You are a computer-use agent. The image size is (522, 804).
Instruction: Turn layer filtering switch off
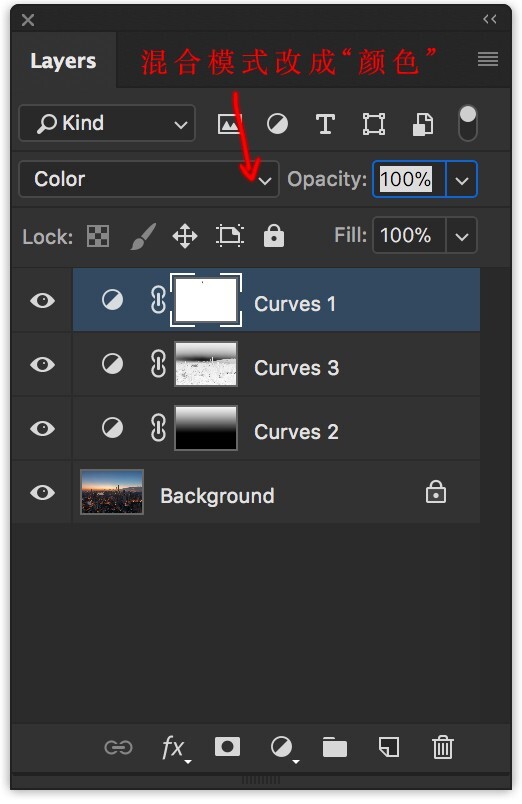pos(468,123)
